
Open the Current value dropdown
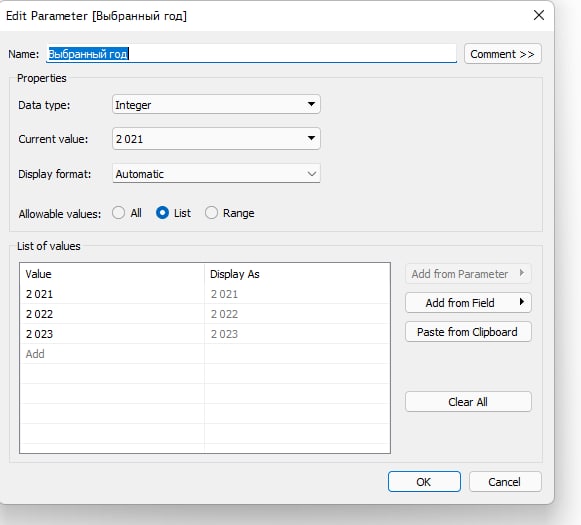coord(216,139)
